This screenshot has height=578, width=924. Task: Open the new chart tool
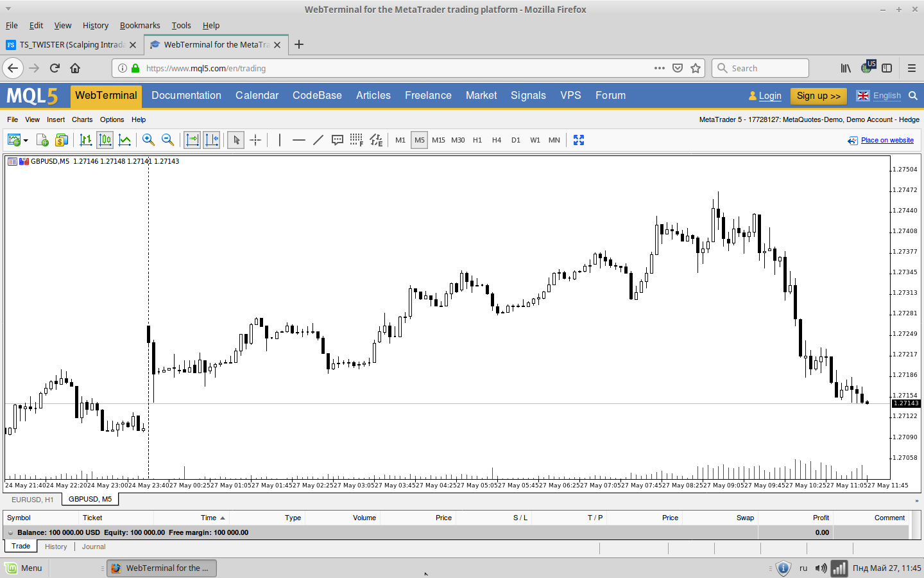13,140
